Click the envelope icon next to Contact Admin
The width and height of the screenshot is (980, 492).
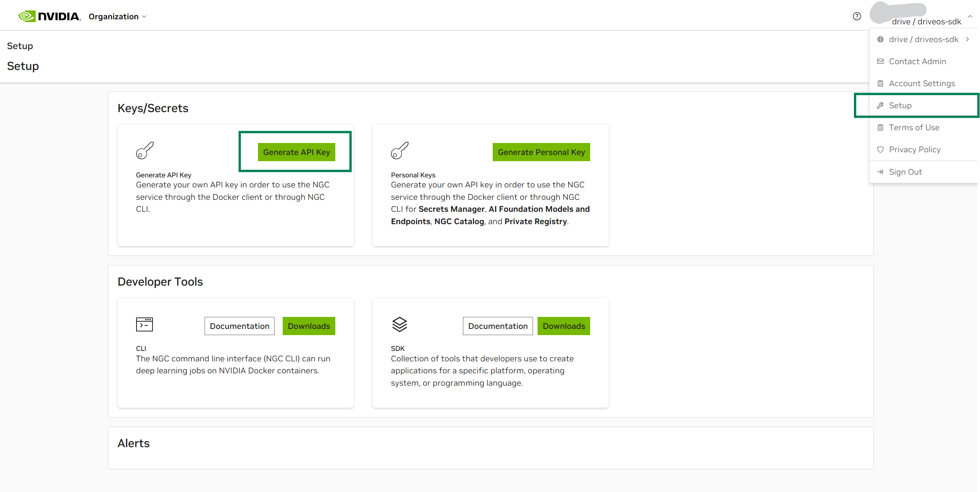880,61
